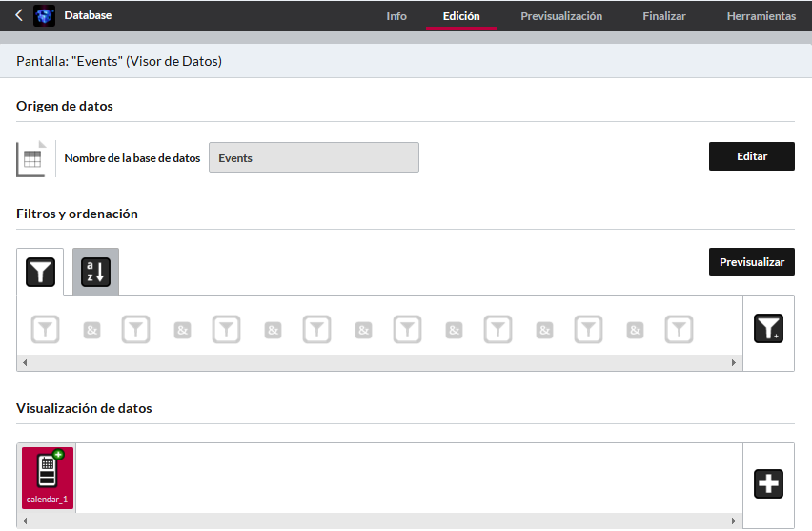Viewport: 812px width, 531px height.
Task: Click the "Filtros y ordenación" heading
Action: [77, 214]
